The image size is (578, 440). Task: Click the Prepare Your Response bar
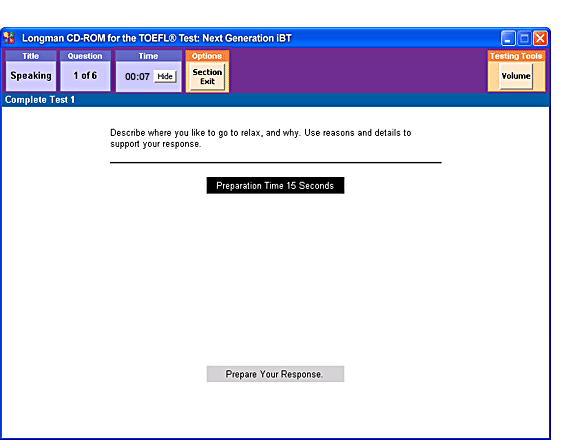(x=275, y=374)
